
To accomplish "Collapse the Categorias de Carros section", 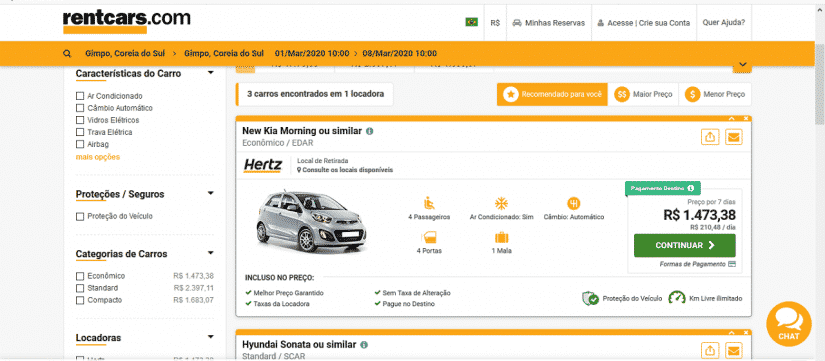I will (x=210, y=253).
